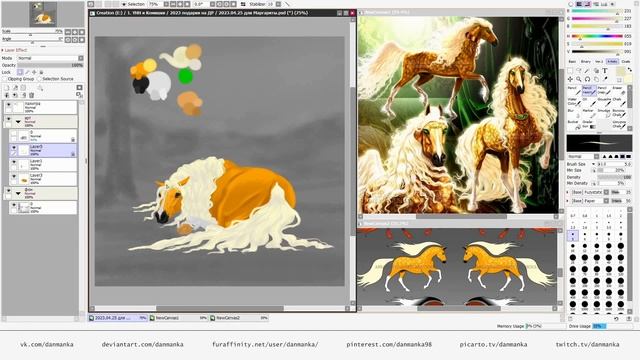Show the color wheel panel

(571, 4)
